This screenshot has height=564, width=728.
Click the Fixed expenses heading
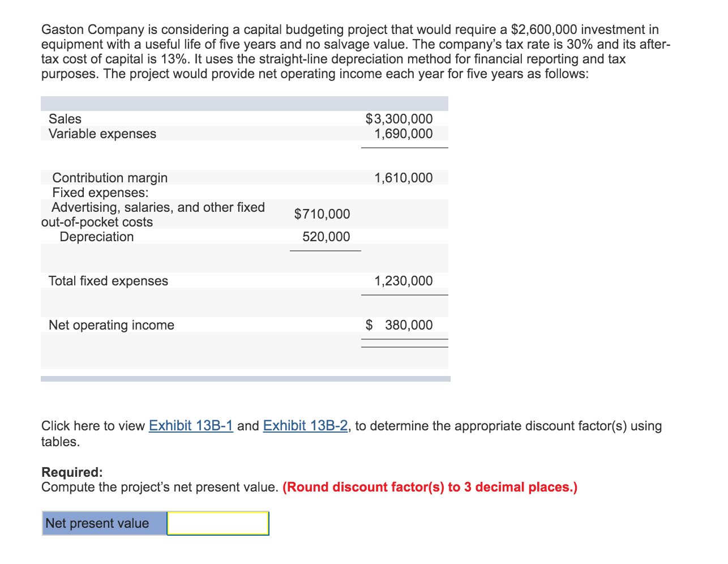click(100, 193)
